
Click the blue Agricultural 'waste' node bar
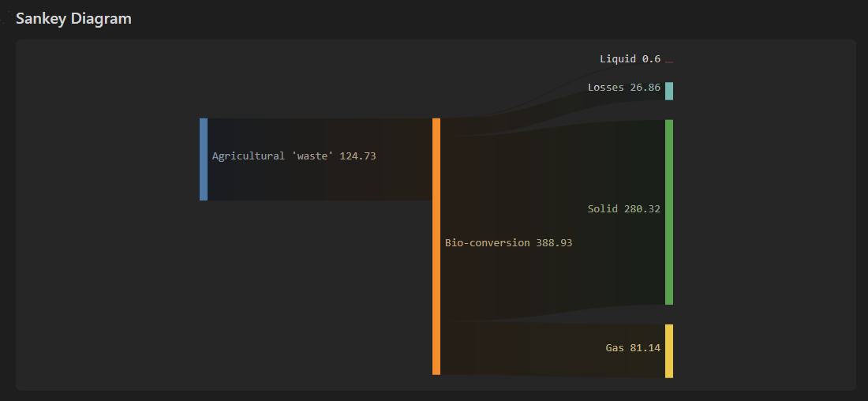(204, 159)
